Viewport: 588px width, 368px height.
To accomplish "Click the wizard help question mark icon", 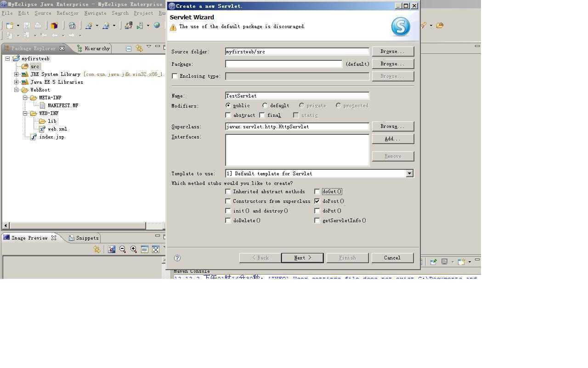I will 177,258.
